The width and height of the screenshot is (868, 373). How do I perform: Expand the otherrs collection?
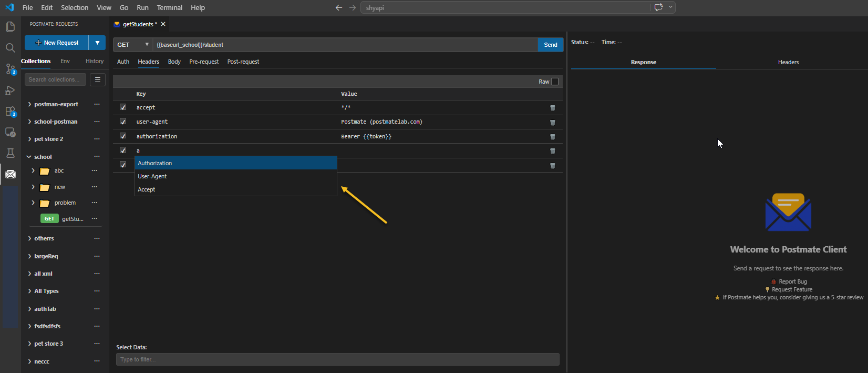click(29, 238)
